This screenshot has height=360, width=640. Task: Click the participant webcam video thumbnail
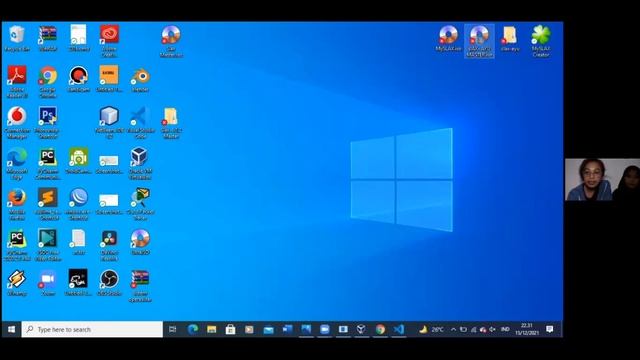(x=602, y=180)
